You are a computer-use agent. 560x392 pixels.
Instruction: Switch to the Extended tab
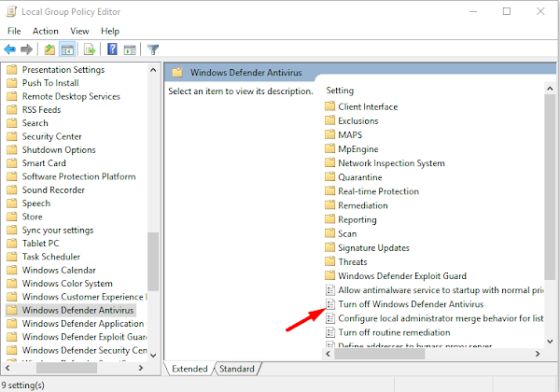tap(189, 369)
